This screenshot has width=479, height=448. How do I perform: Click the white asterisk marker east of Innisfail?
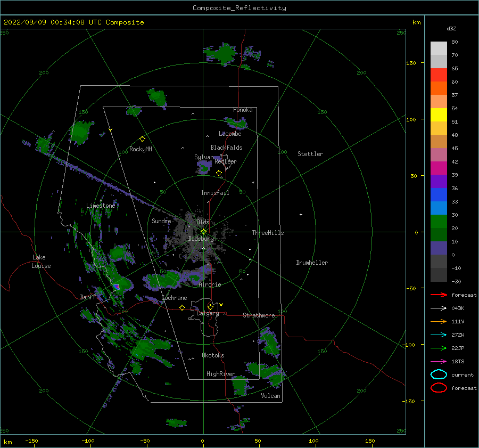tap(253, 183)
